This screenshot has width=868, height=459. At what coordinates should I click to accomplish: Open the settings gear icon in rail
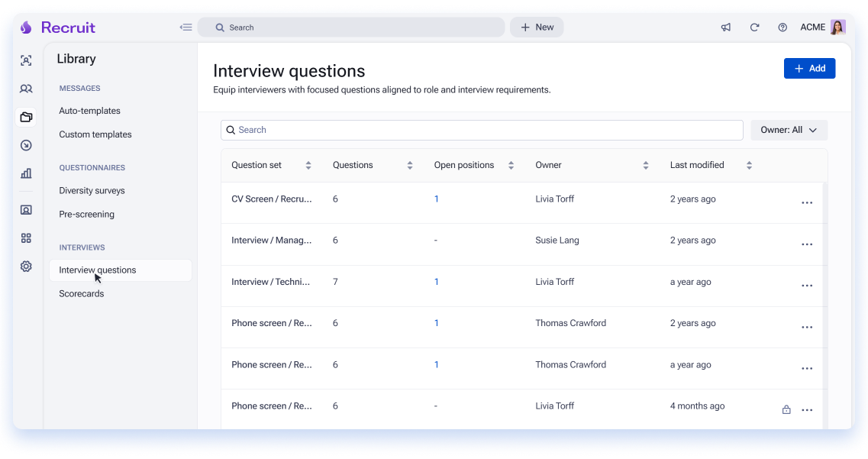[x=26, y=267]
